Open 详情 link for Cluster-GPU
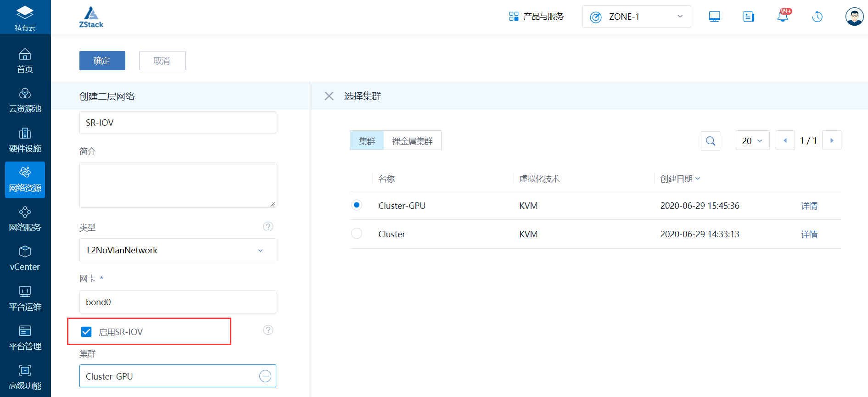The image size is (868, 397). 809,206
